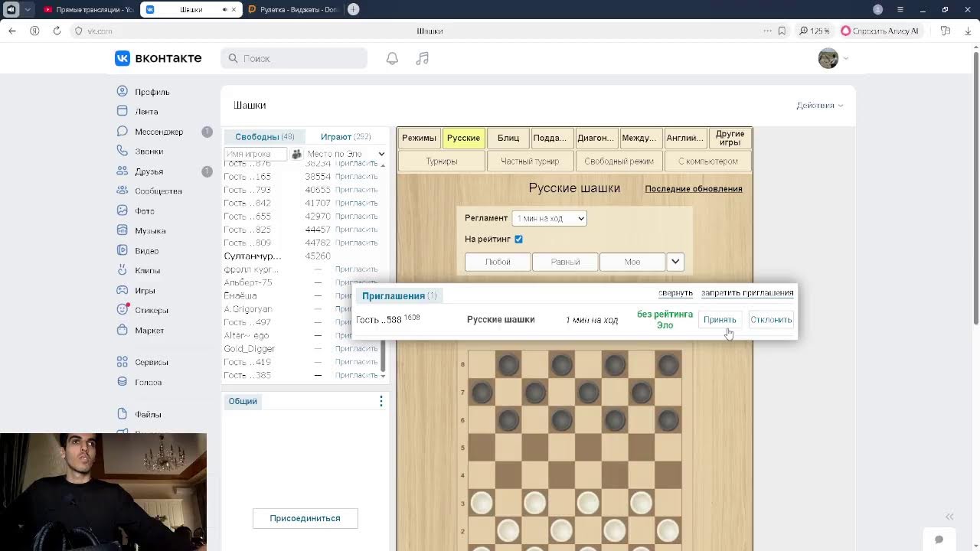This screenshot has height=551, width=980.
Task: Click the players filter icon near name field
Action: [x=297, y=154]
